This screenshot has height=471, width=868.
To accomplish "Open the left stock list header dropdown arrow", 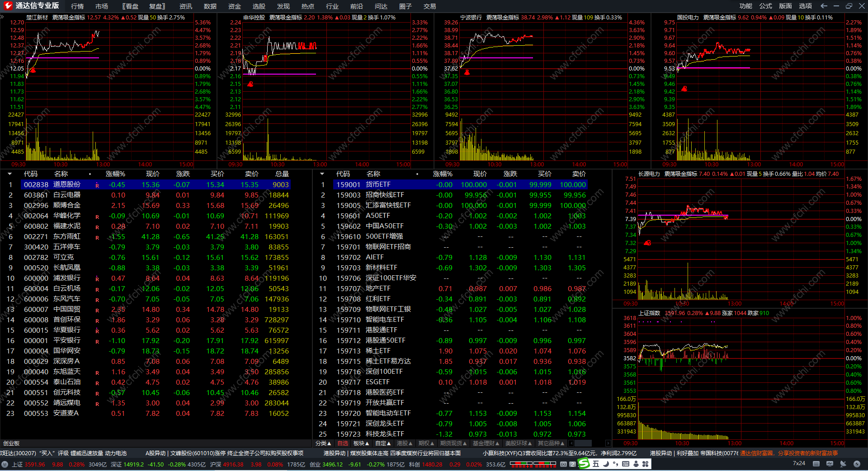I will coord(9,174).
